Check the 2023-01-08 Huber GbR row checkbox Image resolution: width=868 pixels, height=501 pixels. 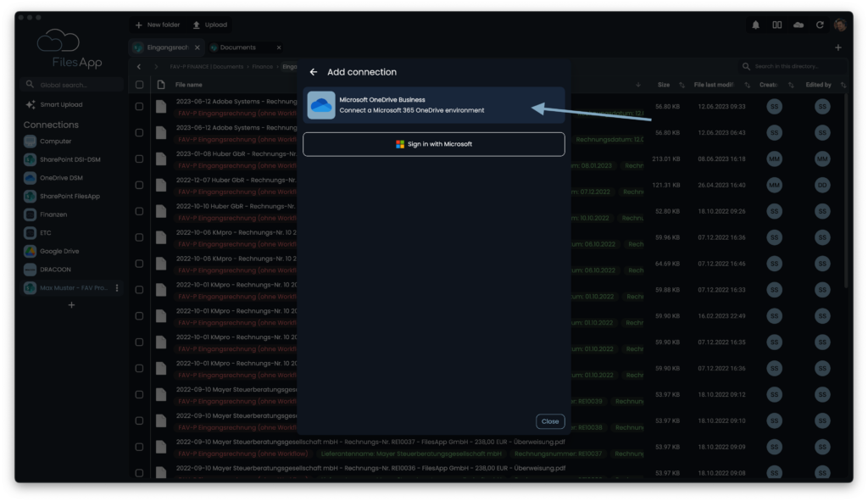pos(140,159)
